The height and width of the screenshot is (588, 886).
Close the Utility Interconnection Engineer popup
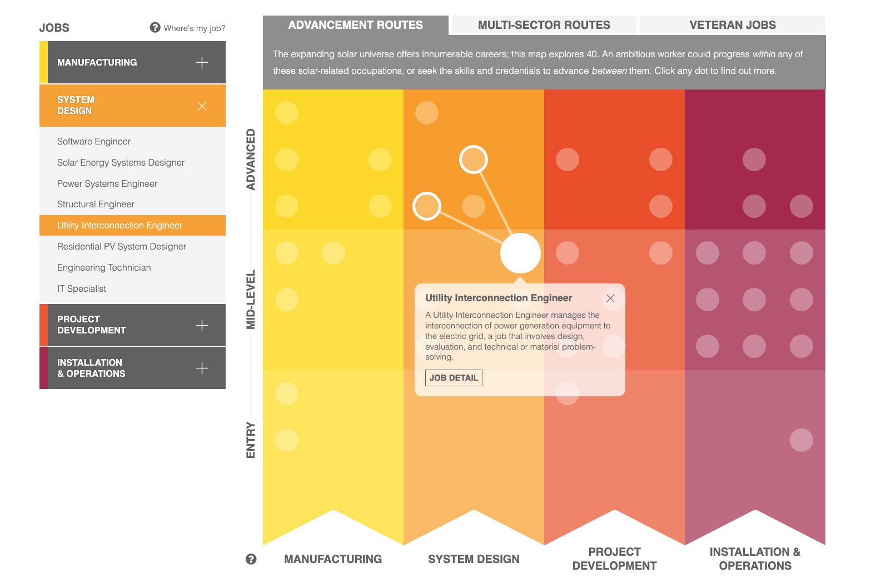[x=610, y=298]
